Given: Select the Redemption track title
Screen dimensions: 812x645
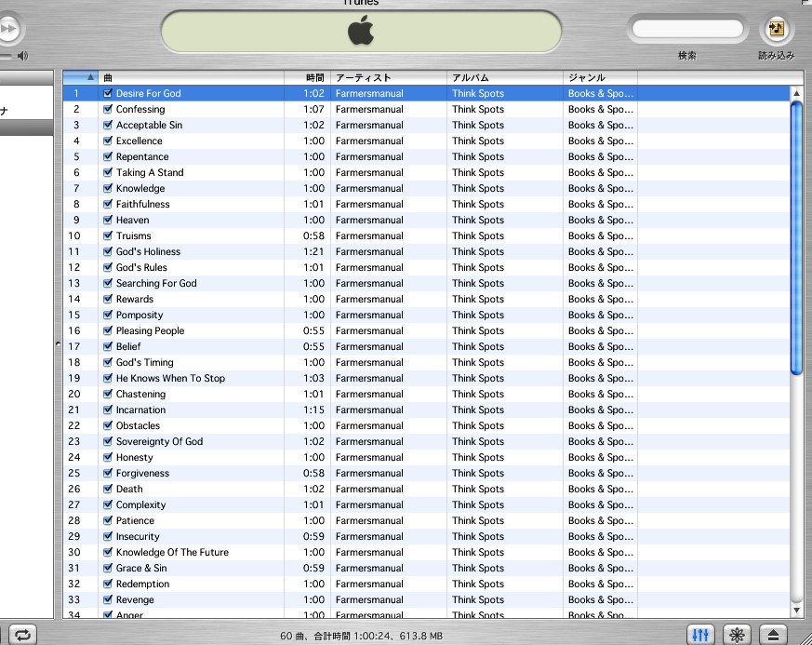Looking at the screenshot, I should coord(143,584).
